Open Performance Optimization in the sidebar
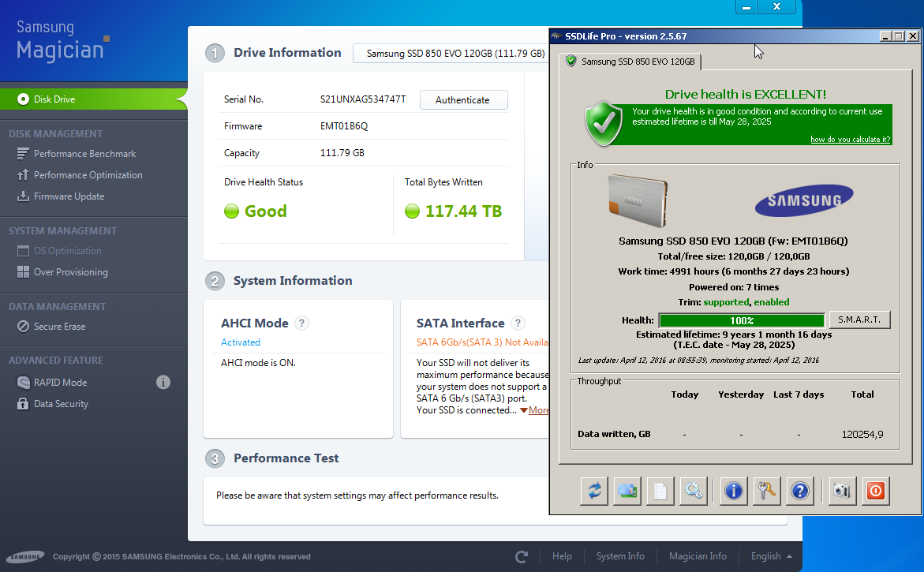The image size is (924, 572). coord(80,175)
